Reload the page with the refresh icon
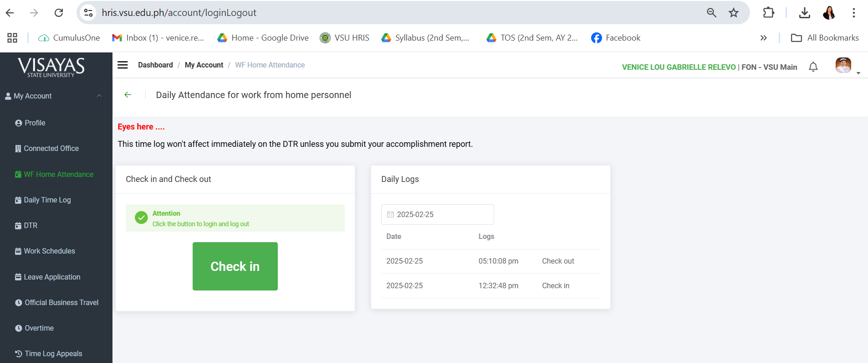 tap(59, 13)
